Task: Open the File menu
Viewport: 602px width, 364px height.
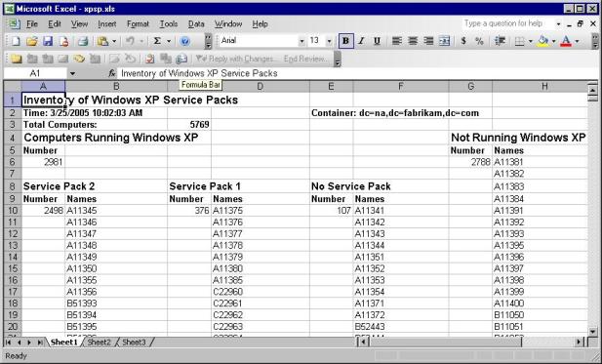Action: (x=32, y=23)
